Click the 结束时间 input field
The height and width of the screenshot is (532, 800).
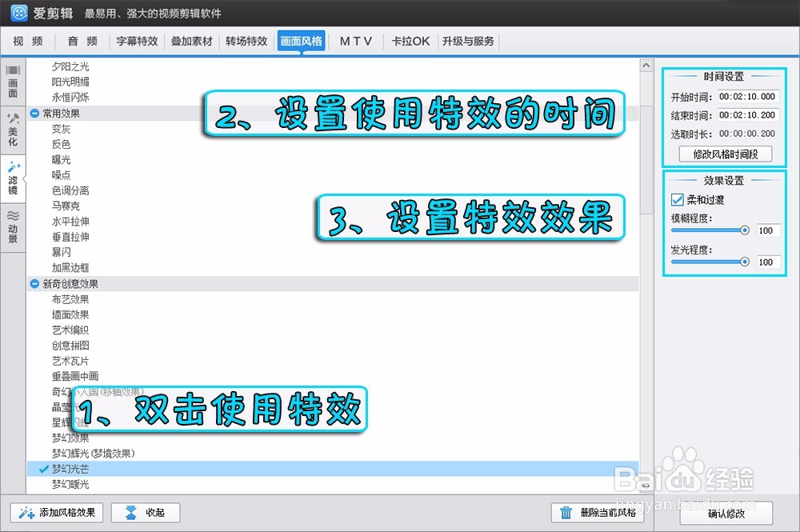pos(747,115)
